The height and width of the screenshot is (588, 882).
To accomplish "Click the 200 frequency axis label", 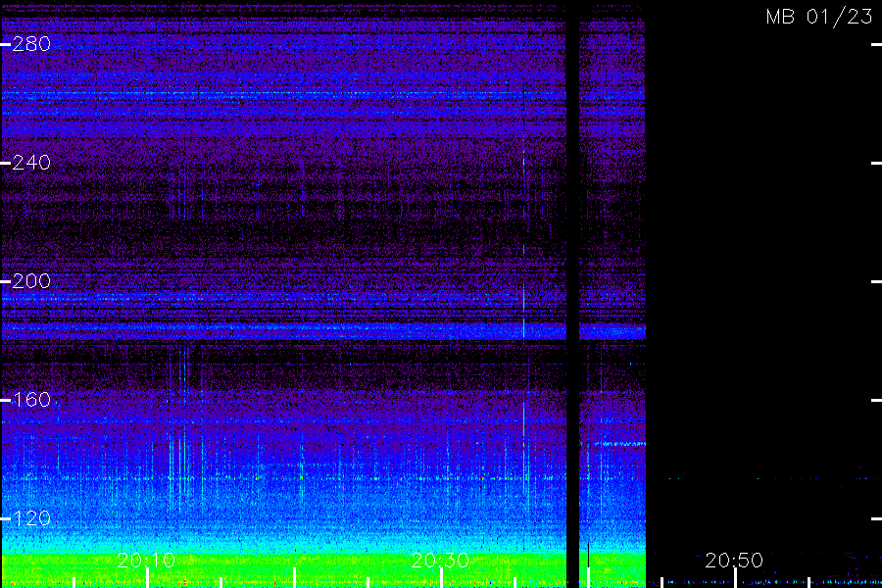I will click(31, 281).
